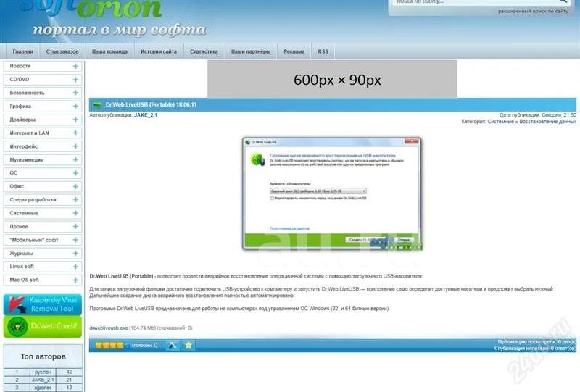Image resolution: width=580 pixels, height=392 pixels.
Task: Open История сайта in the navigation bar
Action: (x=159, y=51)
